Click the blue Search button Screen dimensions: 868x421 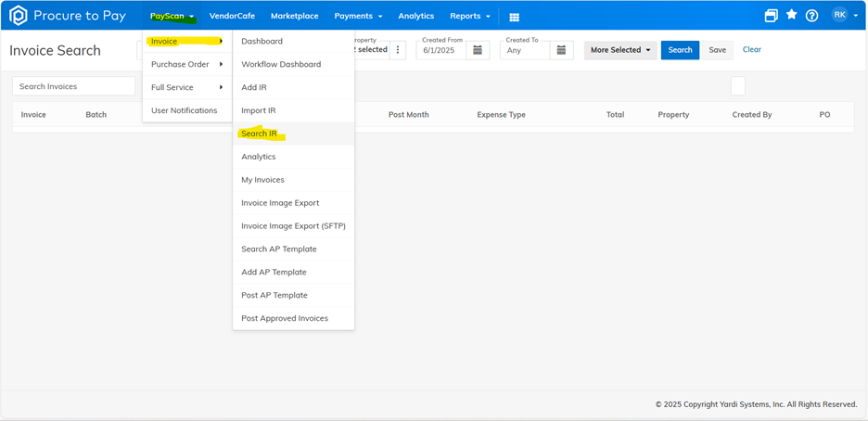pos(681,50)
